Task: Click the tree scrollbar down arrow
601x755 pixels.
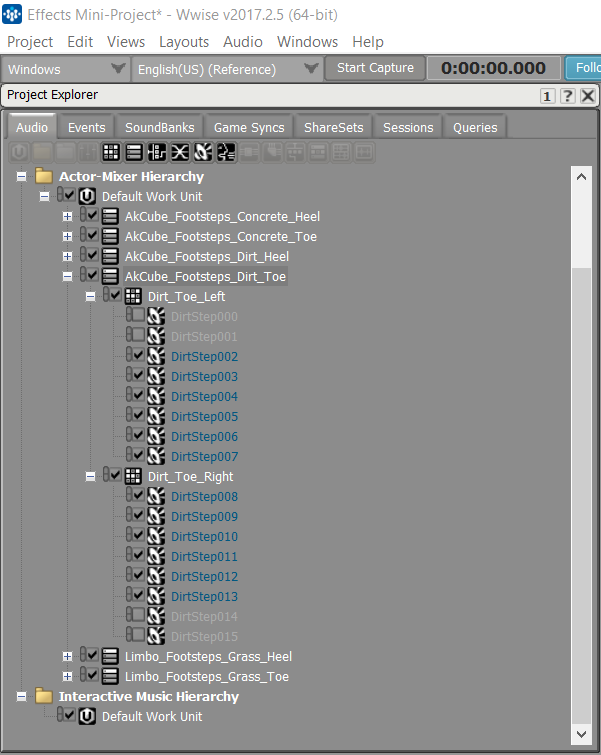Action: [x=581, y=734]
